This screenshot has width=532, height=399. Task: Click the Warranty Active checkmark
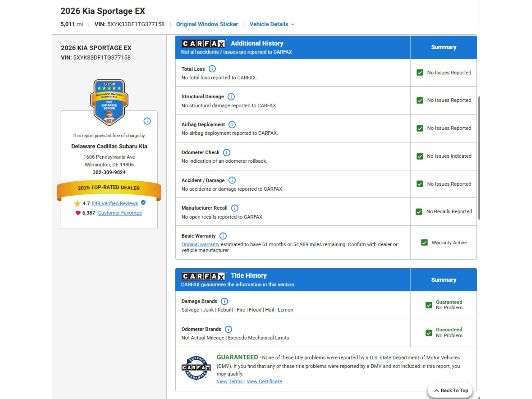pyautogui.click(x=424, y=243)
